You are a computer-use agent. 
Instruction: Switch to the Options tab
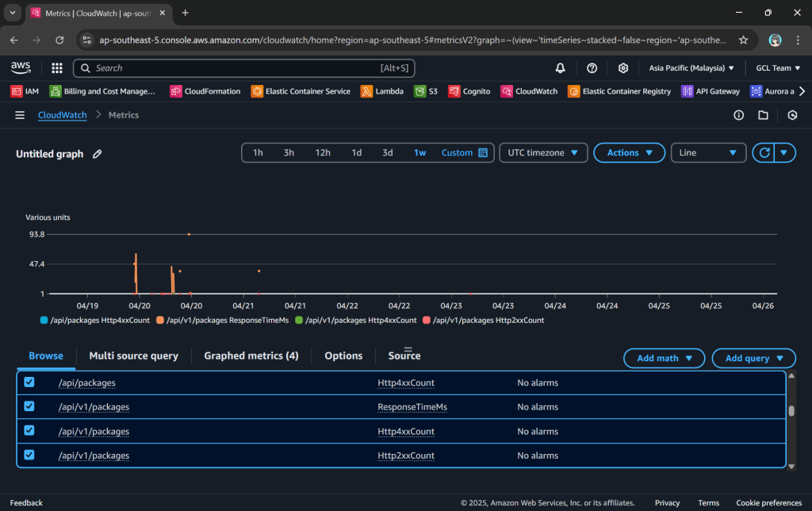(343, 356)
